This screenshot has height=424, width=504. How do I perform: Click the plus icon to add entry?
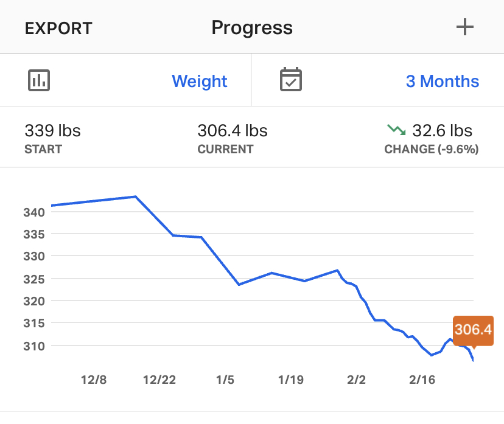tap(464, 27)
